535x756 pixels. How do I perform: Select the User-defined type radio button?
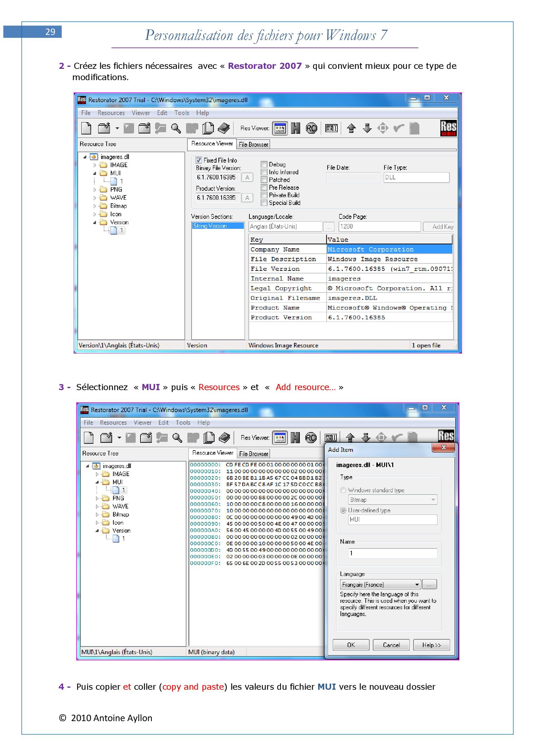(343, 510)
